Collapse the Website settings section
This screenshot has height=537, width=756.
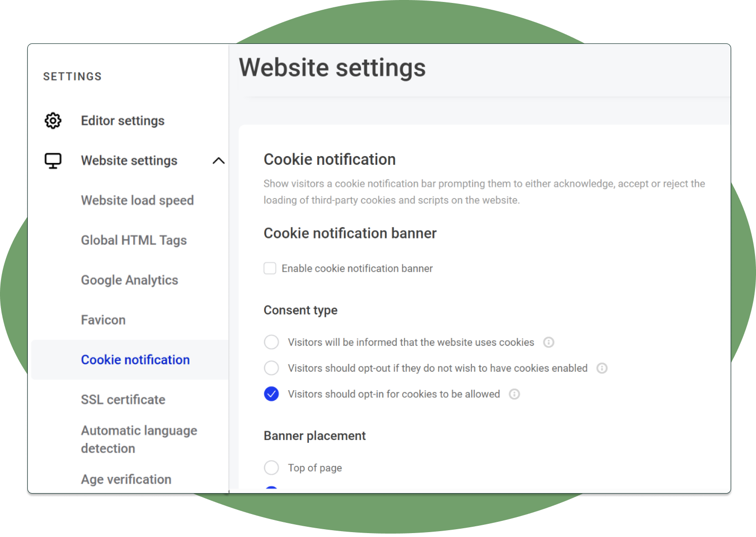[219, 160]
